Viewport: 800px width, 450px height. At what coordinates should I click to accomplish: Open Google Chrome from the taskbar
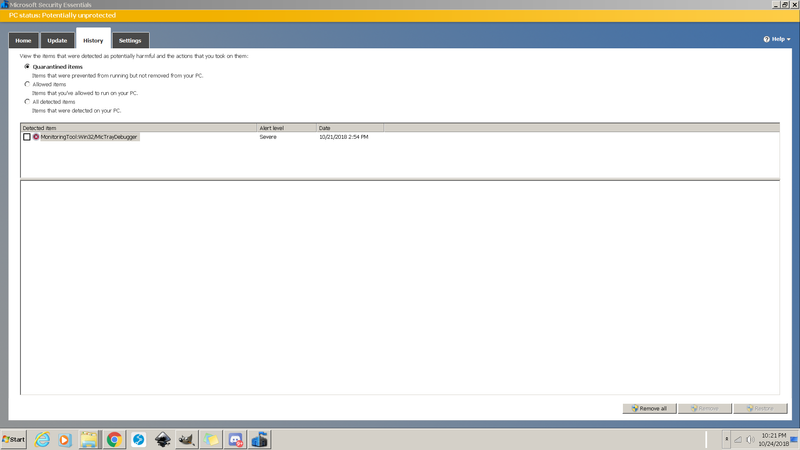pos(114,439)
